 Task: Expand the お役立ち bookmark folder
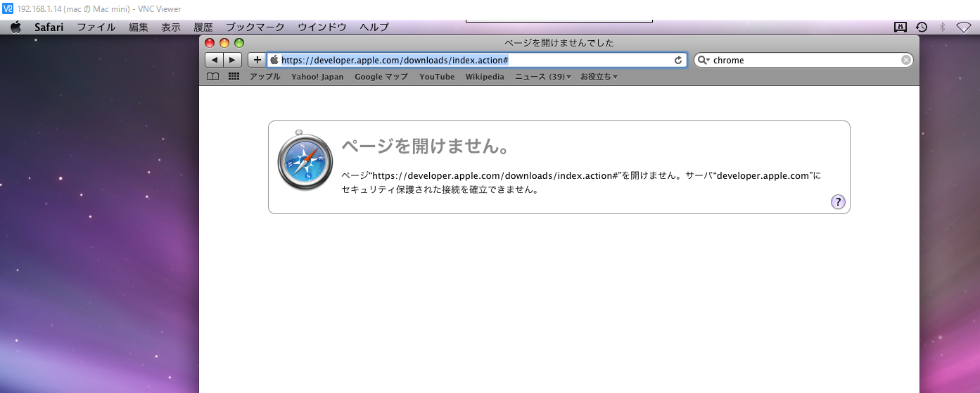click(x=599, y=77)
